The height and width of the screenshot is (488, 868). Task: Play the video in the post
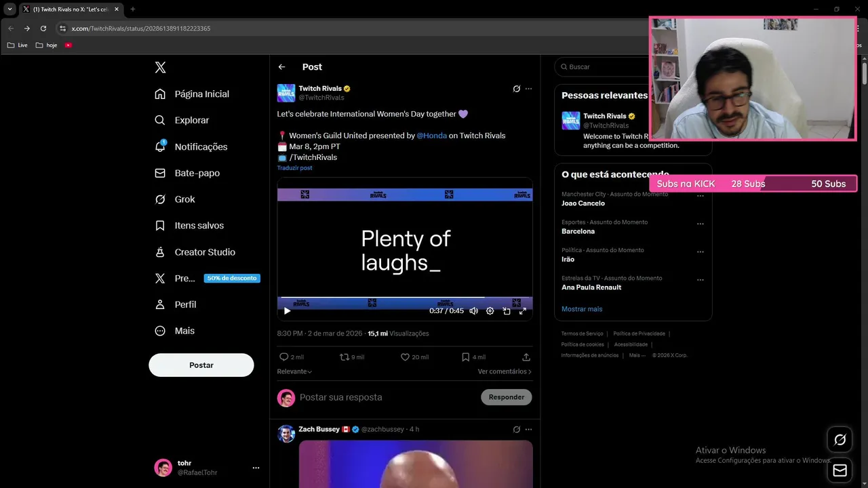287,311
